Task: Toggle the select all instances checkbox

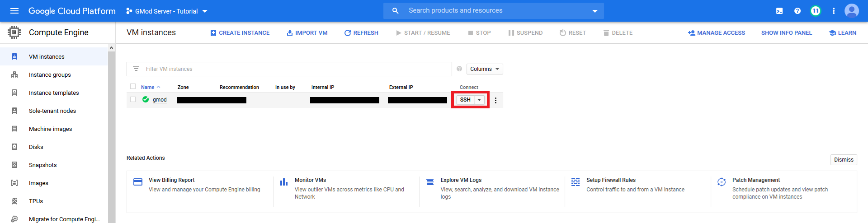Action: click(x=133, y=86)
